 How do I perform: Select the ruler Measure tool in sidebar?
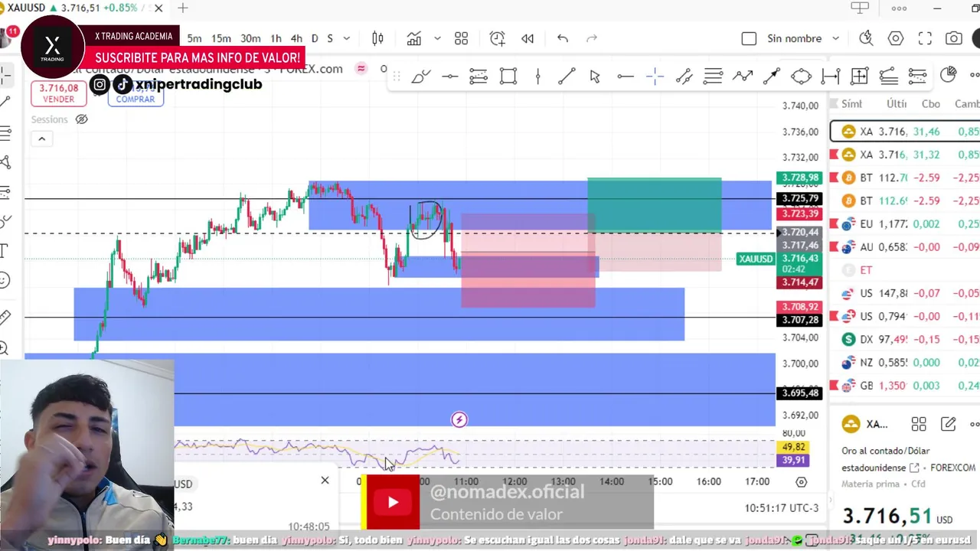(5, 317)
